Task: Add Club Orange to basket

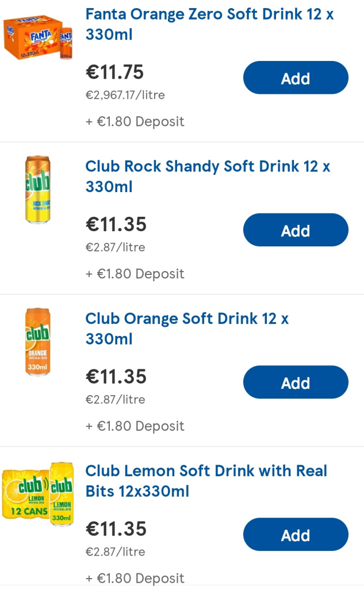Action: [x=296, y=382]
